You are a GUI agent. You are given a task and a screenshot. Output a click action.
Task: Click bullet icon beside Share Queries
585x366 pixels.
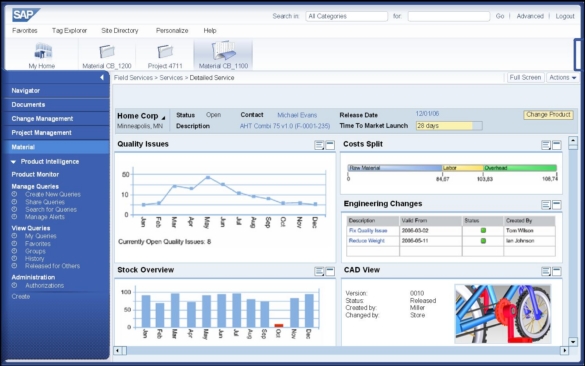[14, 202]
